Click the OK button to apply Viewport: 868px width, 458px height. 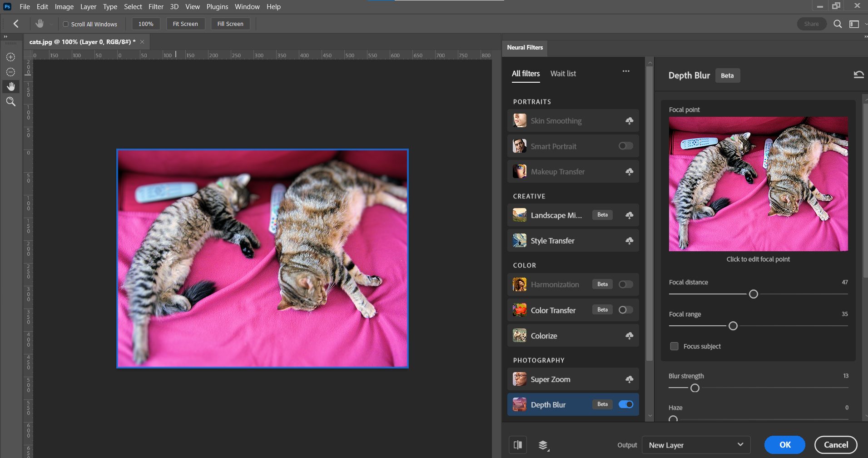click(784, 445)
